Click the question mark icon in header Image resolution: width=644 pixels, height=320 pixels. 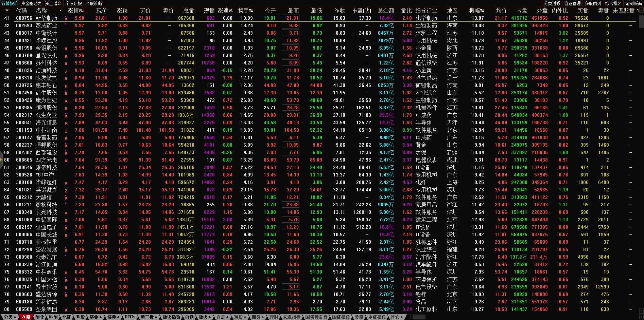638,11
